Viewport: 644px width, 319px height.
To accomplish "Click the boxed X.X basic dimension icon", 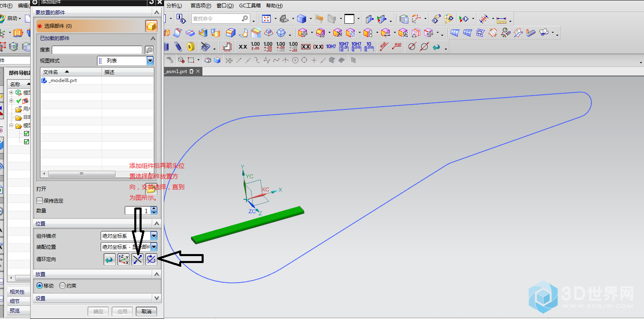I will 306,47.
